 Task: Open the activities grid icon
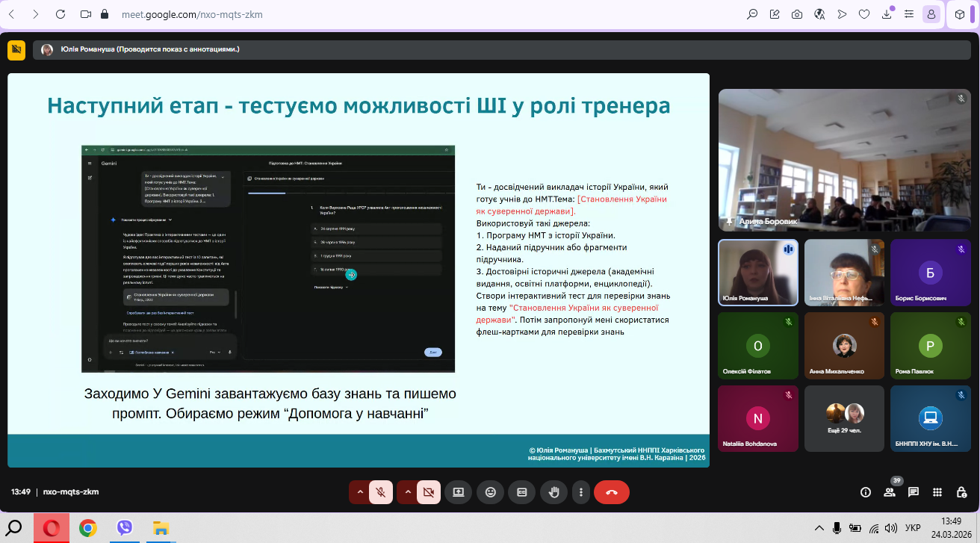937,492
